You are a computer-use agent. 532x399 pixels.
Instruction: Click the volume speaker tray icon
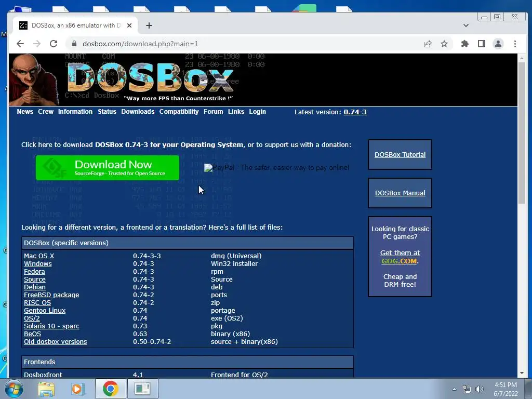pyautogui.click(x=479, y=389)
